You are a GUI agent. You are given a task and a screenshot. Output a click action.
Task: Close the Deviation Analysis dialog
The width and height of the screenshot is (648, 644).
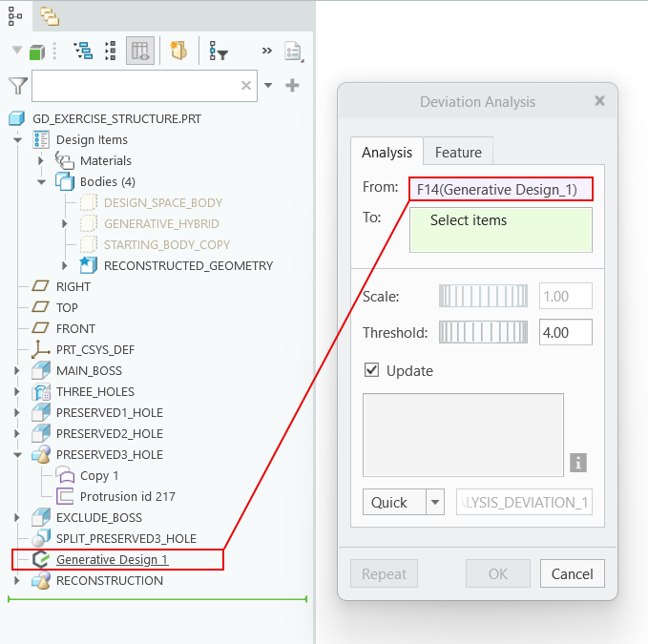(599, 101)
